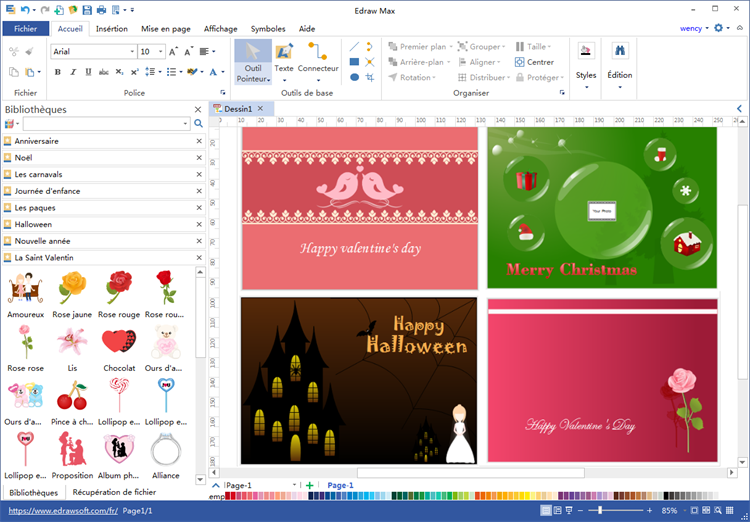This screenshot has height=522, width=750.
Task: Toggle bold text formatting
Action: 58,72
